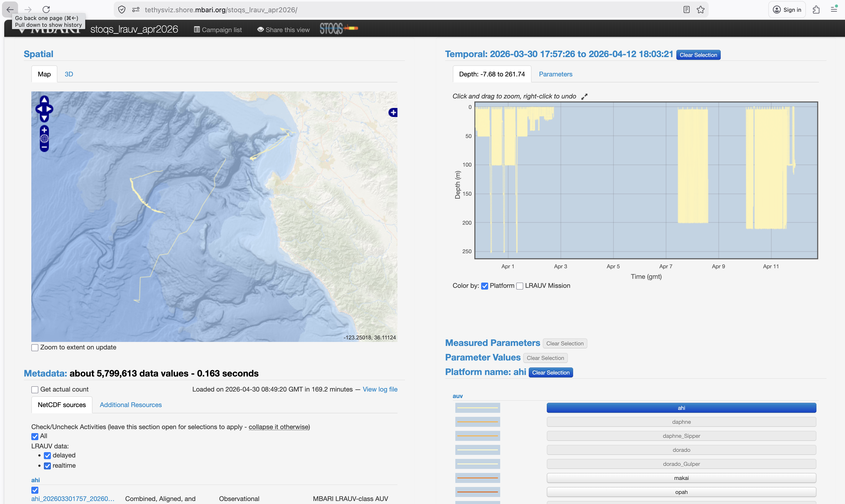The height and width of the screenshot is (504, 845).
Task: Open the map layer switcher plus icon
Action: point(393,112)
